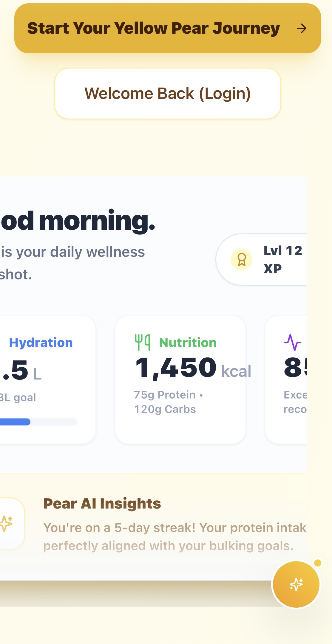Click the Pear AI Insights heading
Screen dimensions: 332x644
point(102,504)
